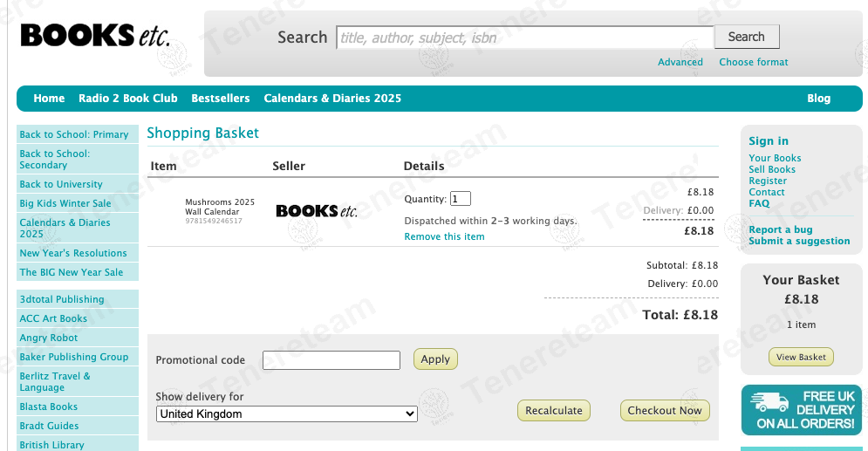
Task: Remove this item from basket
Action: (444, 237)
